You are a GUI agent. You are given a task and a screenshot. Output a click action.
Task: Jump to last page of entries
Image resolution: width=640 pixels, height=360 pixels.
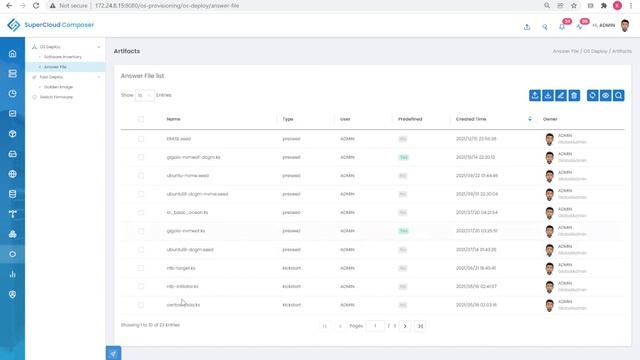click(420, 326)
